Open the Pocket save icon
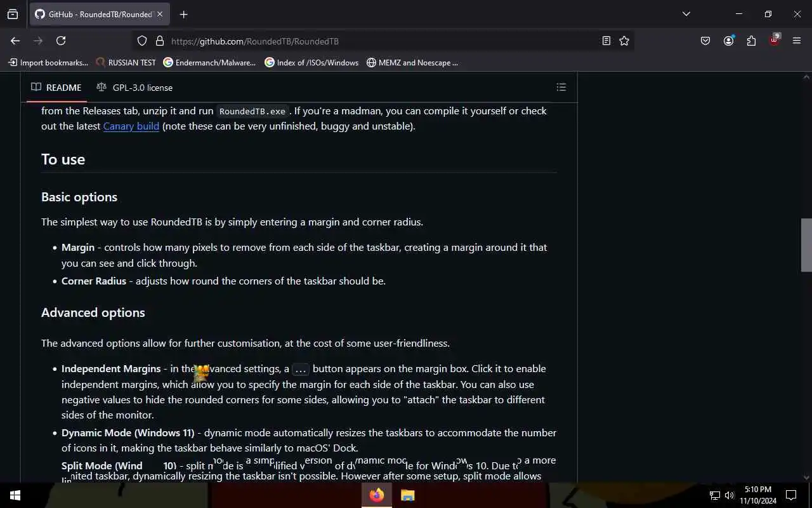Image resolution: width=812 pixels, height=508 pixels. (705, 41)
